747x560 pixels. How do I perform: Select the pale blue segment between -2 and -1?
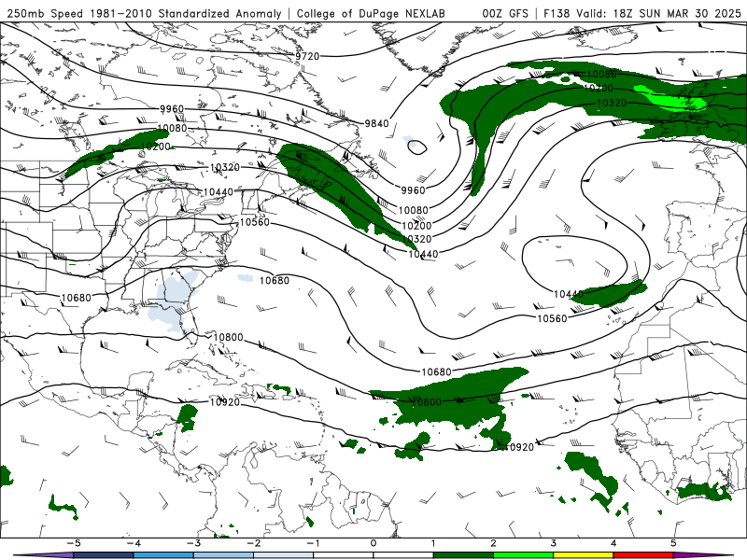point(284,555)
